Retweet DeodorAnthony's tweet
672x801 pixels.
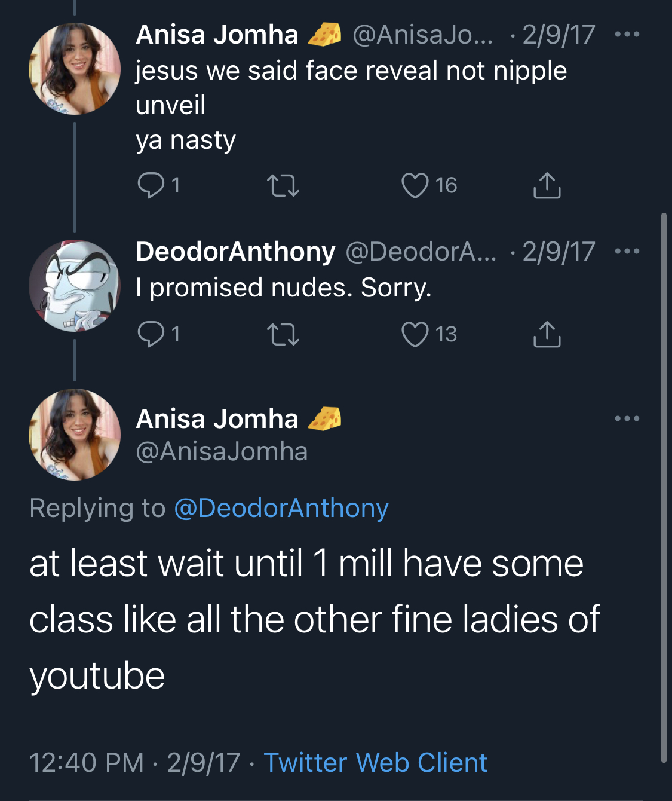pyautogui.click(x=283, y=334)
